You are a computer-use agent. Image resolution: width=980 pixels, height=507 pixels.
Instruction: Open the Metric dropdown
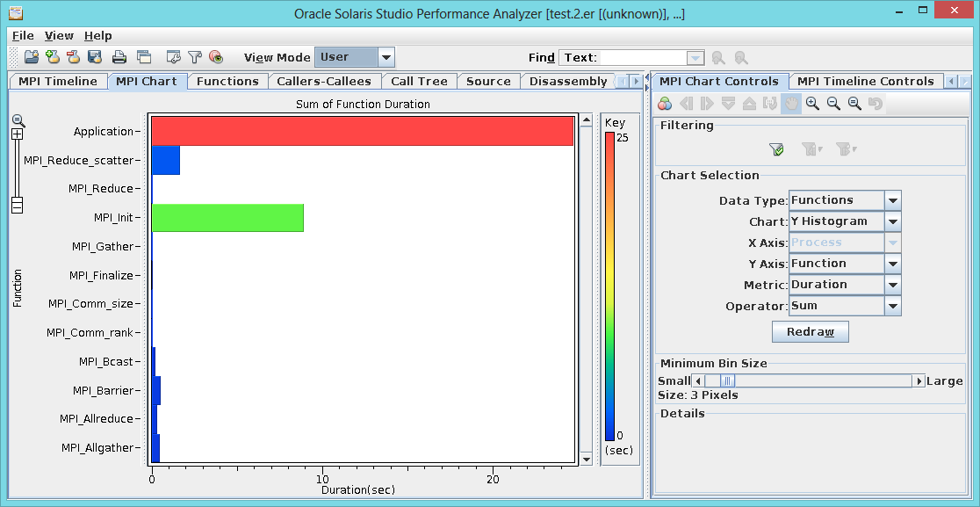pos(893,285)
